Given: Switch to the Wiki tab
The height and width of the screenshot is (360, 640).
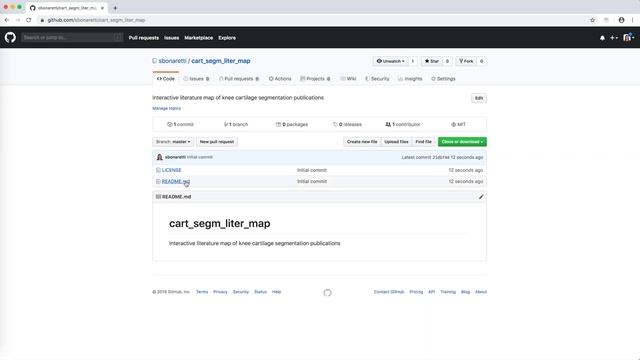Looking at the screenshot, I should [349, 79].
